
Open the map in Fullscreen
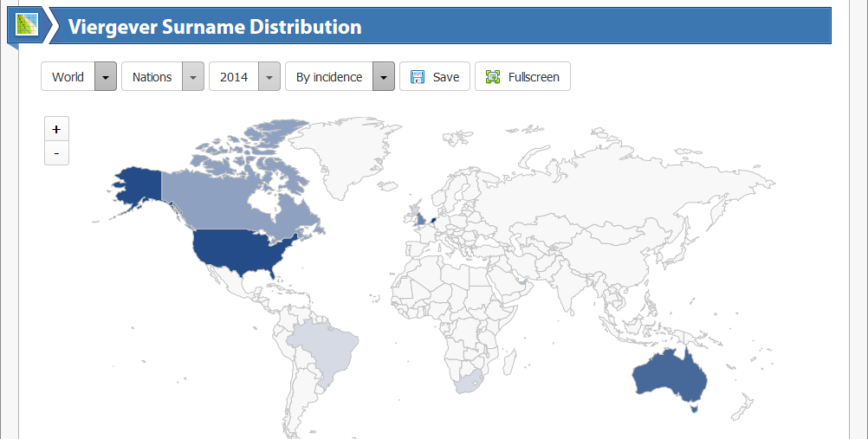[x=522, y=76]
